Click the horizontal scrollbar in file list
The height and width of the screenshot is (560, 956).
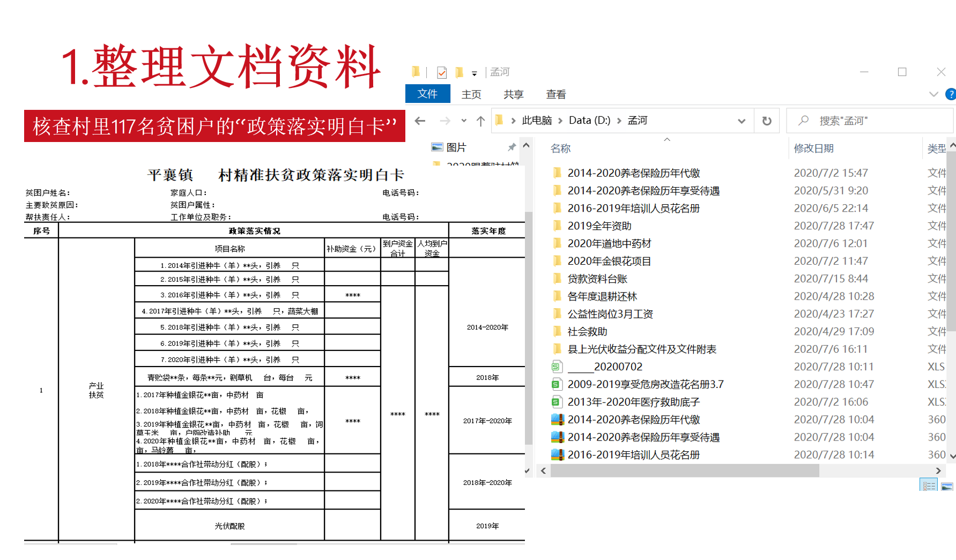684,471
